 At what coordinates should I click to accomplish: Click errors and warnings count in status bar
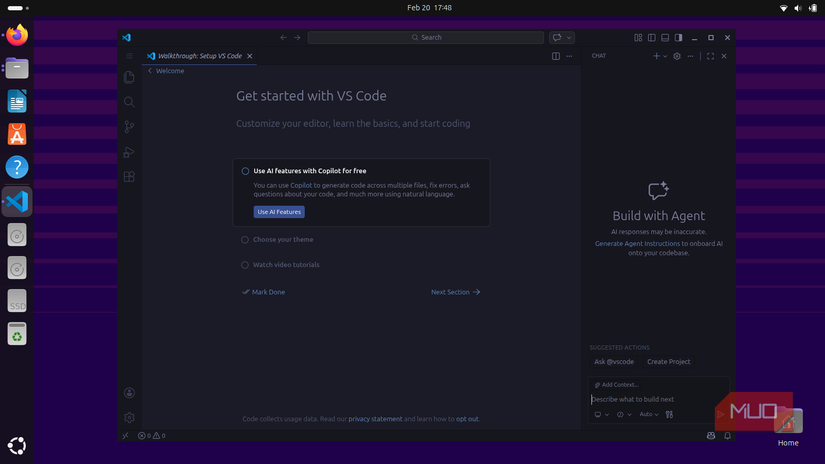pos(152,436)
